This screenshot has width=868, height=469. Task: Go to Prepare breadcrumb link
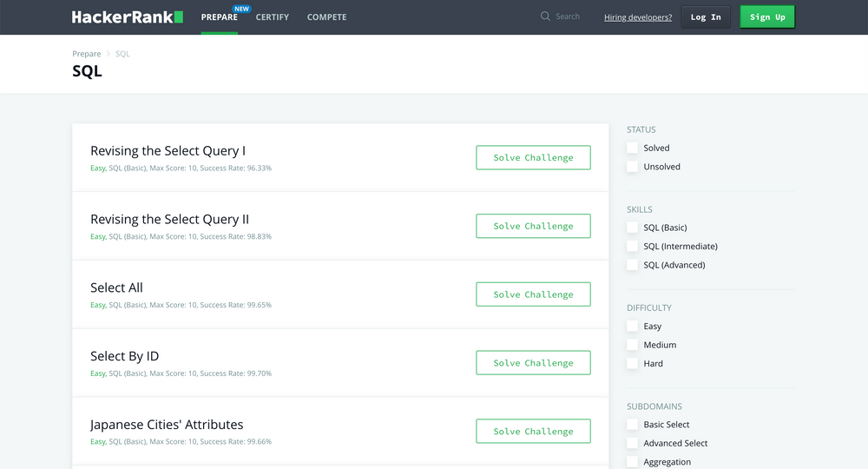click(87, 54)
